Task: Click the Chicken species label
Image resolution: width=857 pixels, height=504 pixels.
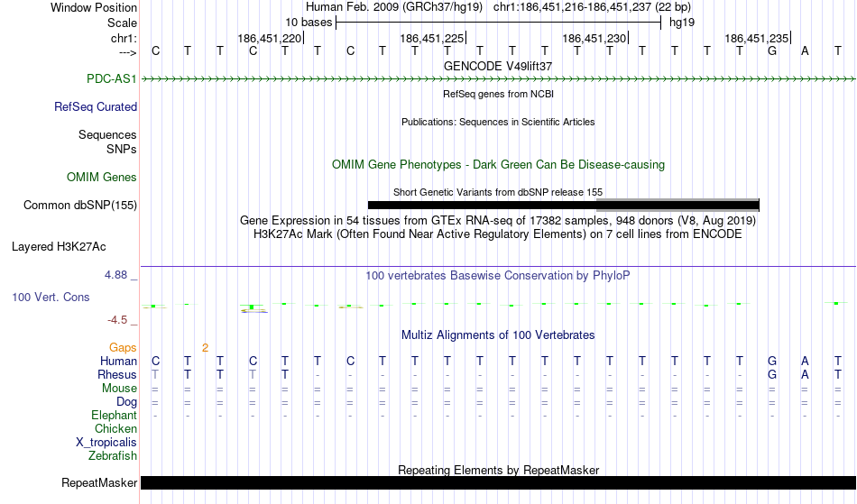Action: (115, 428)
